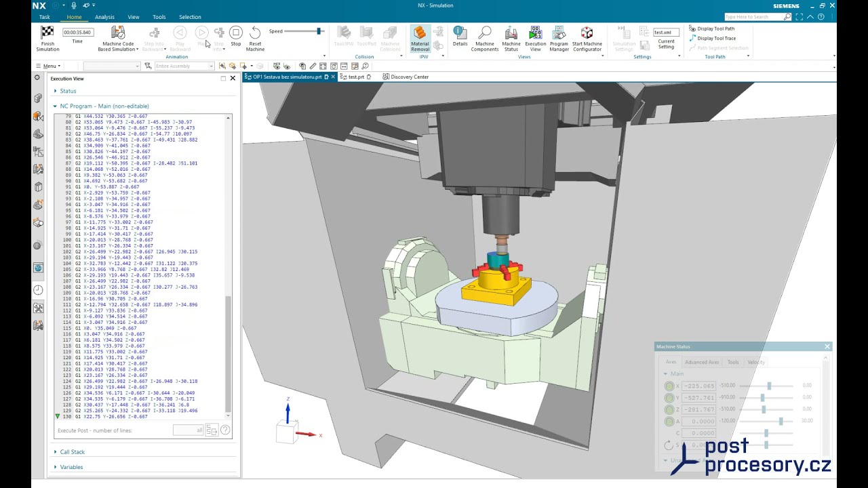Click the Current Setting test.xml field

[665, 32]
